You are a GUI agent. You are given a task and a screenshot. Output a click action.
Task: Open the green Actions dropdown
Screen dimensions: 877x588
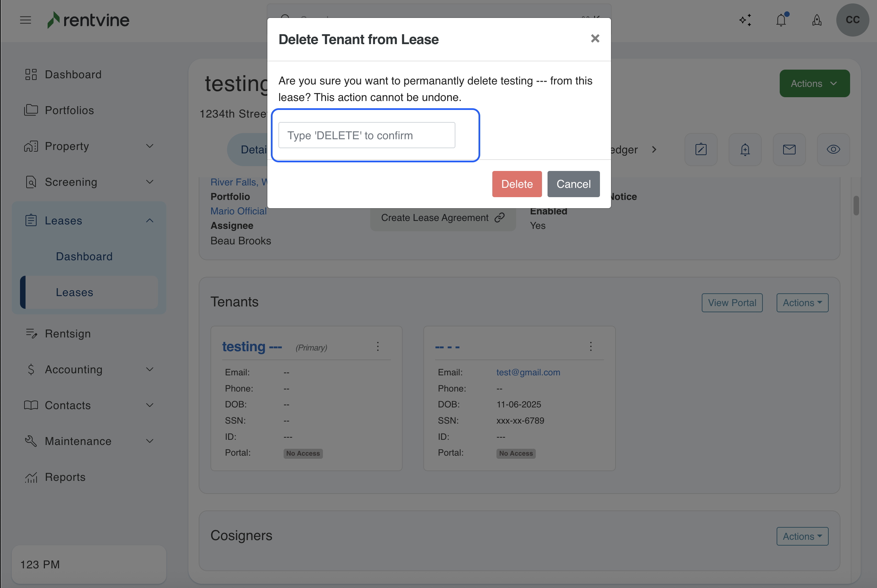(814, 83)
